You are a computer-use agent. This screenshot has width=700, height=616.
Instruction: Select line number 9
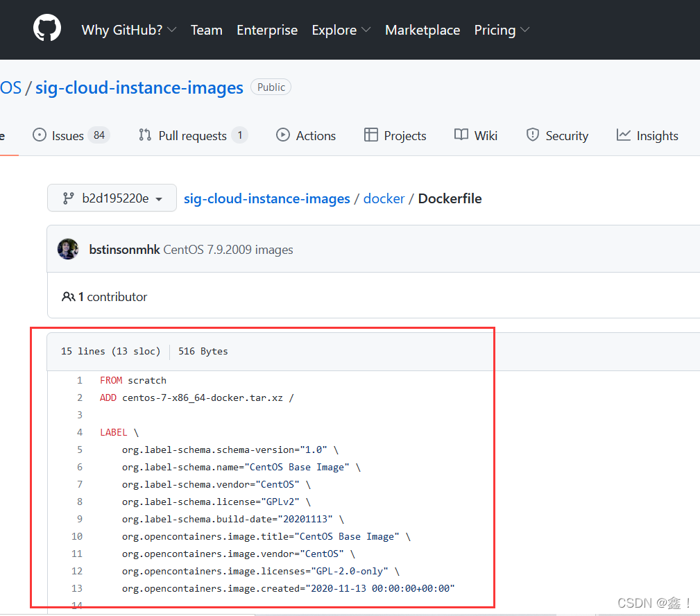point(80,519)
